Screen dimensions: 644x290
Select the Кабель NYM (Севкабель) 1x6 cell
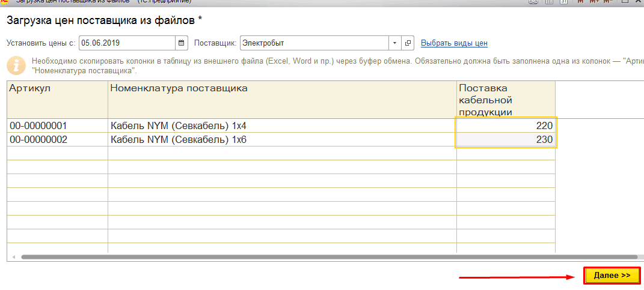[x=282, y=140]
